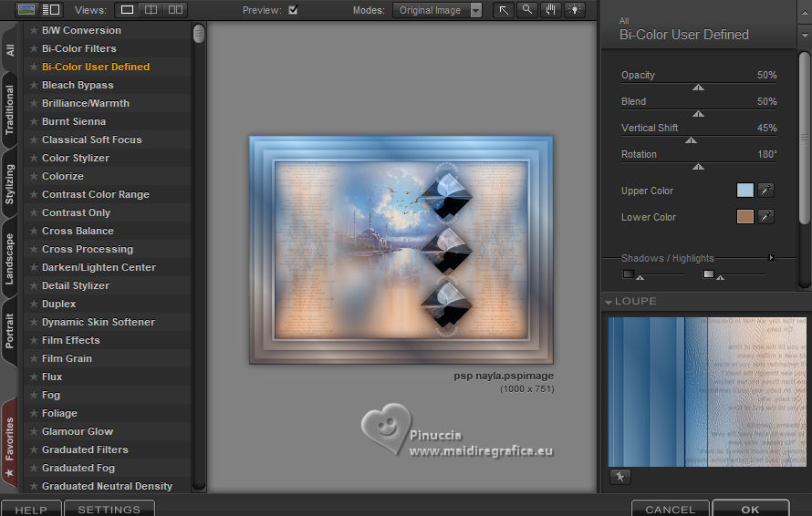Favorite the Brilliance/Warmth star
The image size is (812, 516).
pos(34,103)
